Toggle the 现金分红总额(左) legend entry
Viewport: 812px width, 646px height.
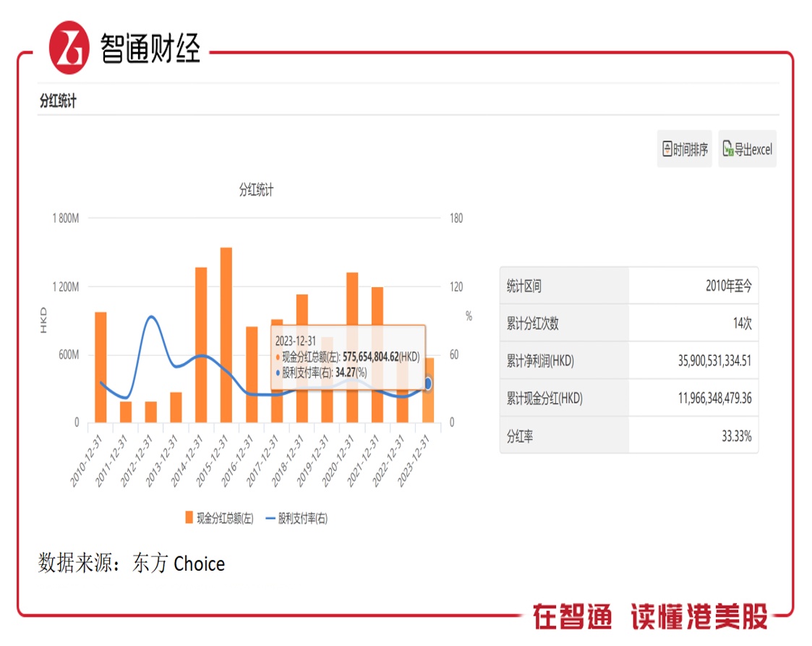click(x=220, y=518)
